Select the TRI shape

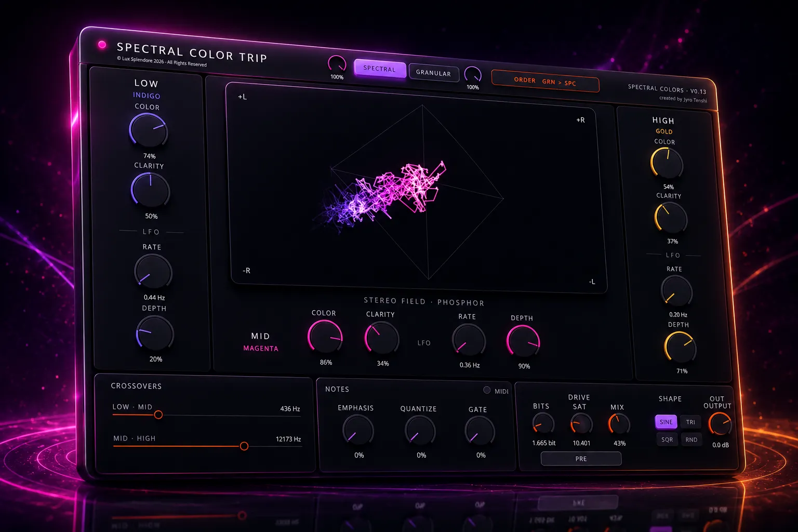(690, 422)
